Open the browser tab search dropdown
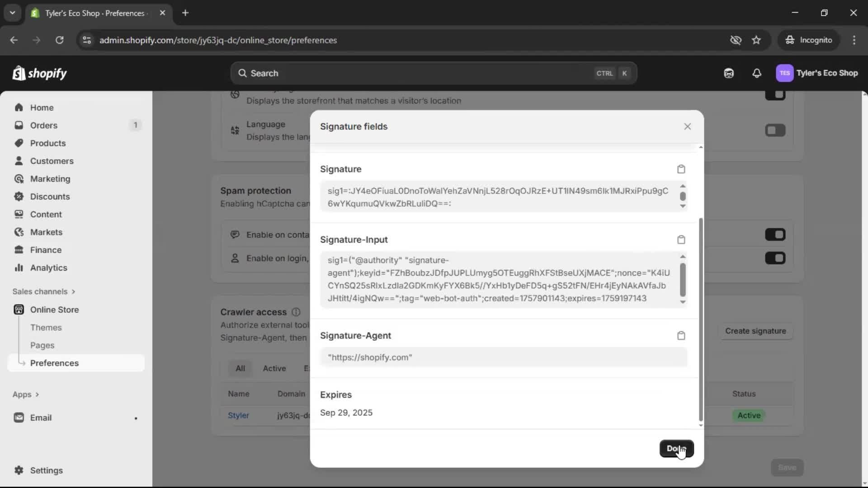868x488 pixels. click(x=13, y=13)
